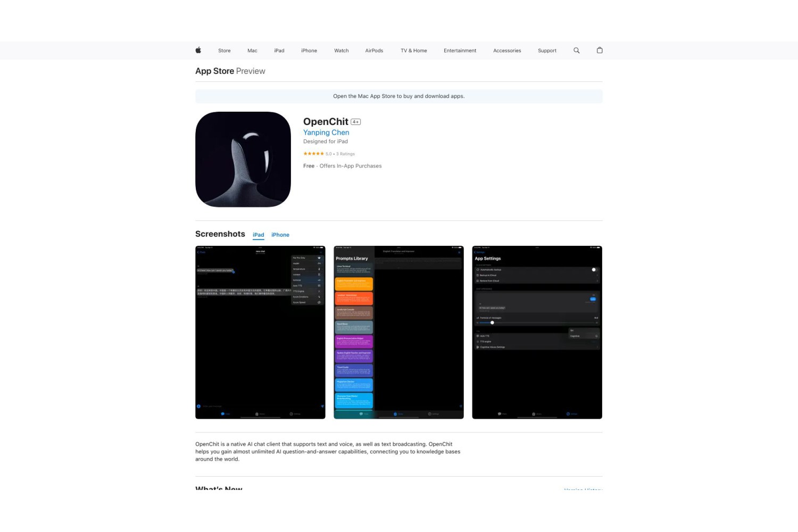Viewport: 798px width, 532px height.
Task: Open the AirPods nav item
Action: coord(374,51)
